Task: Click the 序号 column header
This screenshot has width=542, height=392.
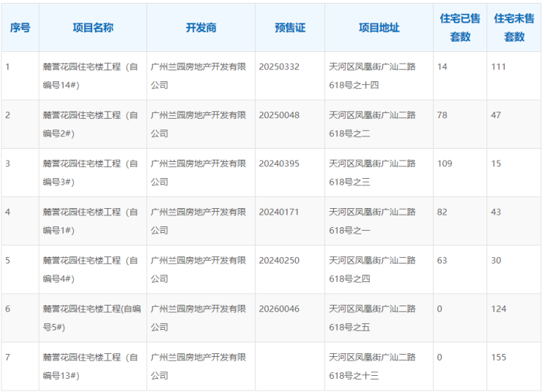Action: tap(20, 28)
